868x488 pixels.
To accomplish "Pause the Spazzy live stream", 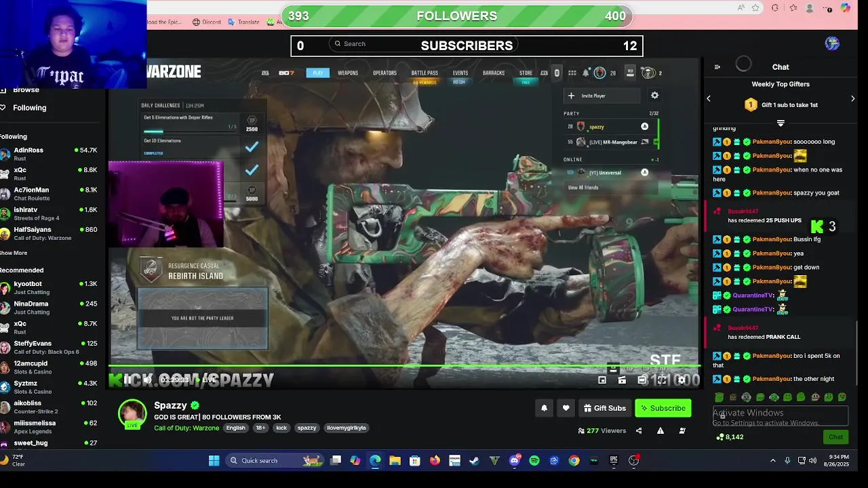I will (127, 380).
